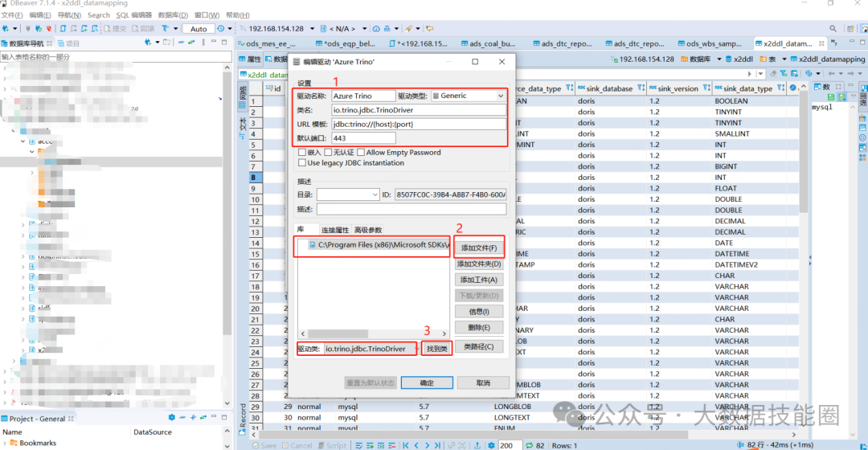The width and height of the screenshot is (868, 450).
Task: Click the green refresh icon beside 82
Action: [x=529, y=445]
